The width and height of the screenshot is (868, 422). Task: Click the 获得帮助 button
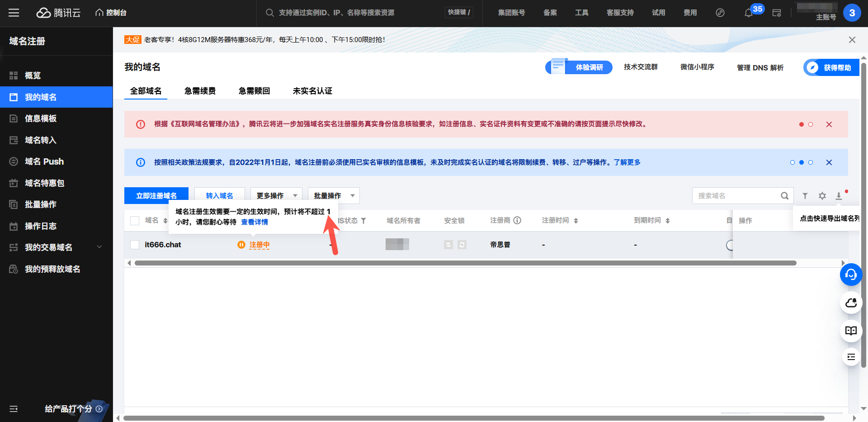pos(831,67)
